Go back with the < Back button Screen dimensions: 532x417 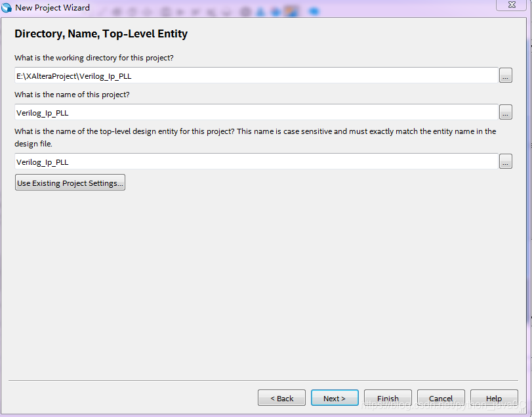(281, 398)
